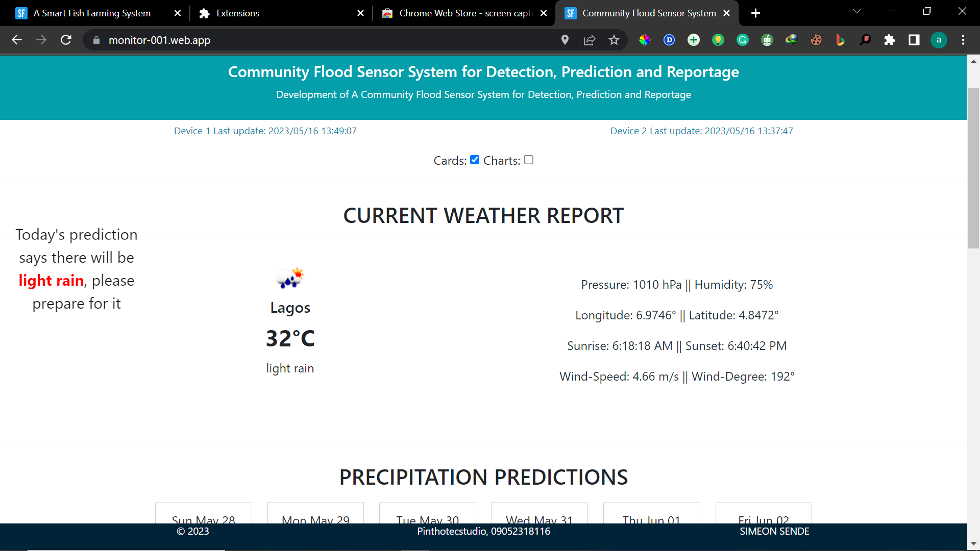The width and height of the screenshot is (980, 551).
Task: Click the Bing extension icon
Action: (x=840, y=40)
